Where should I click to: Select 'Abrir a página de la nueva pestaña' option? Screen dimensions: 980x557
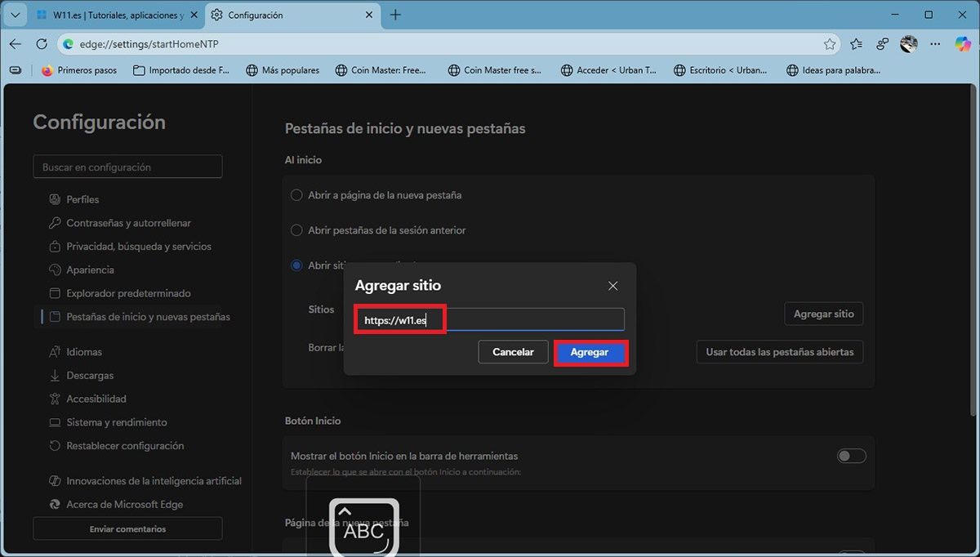297,195
